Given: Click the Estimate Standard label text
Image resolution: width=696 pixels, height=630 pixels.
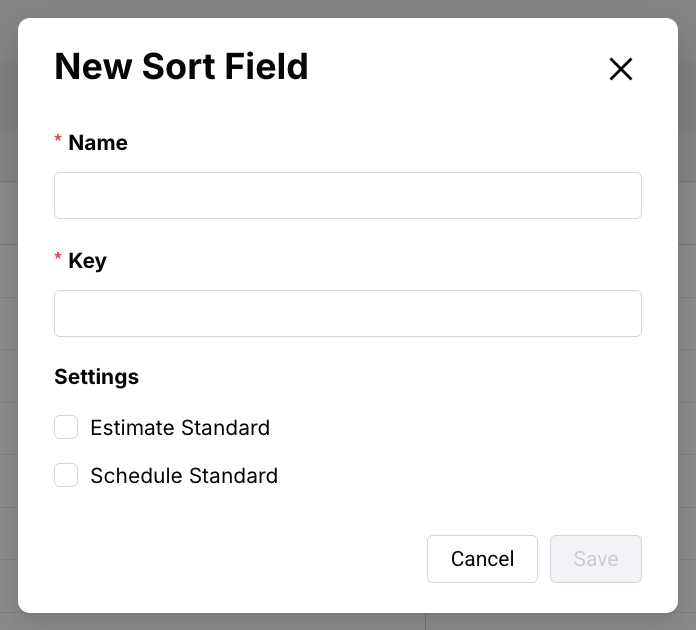Looking at the screenshot, I should coord(180,428).
